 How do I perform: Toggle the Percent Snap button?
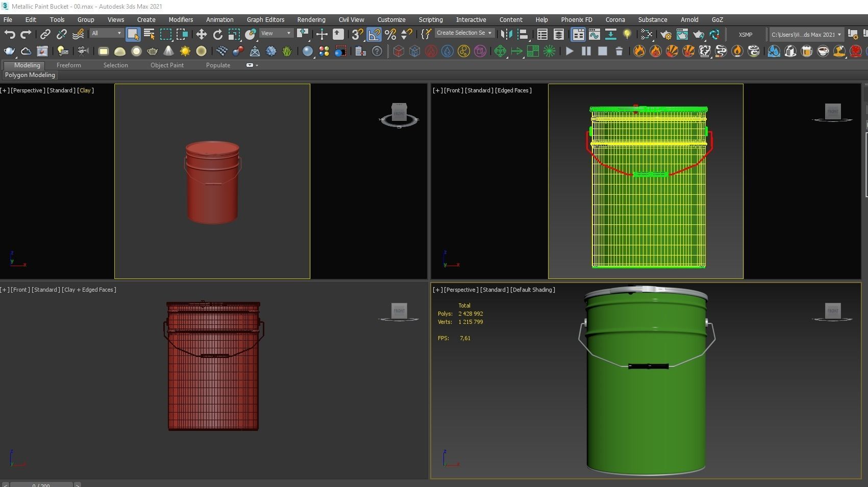click(390, 34)
